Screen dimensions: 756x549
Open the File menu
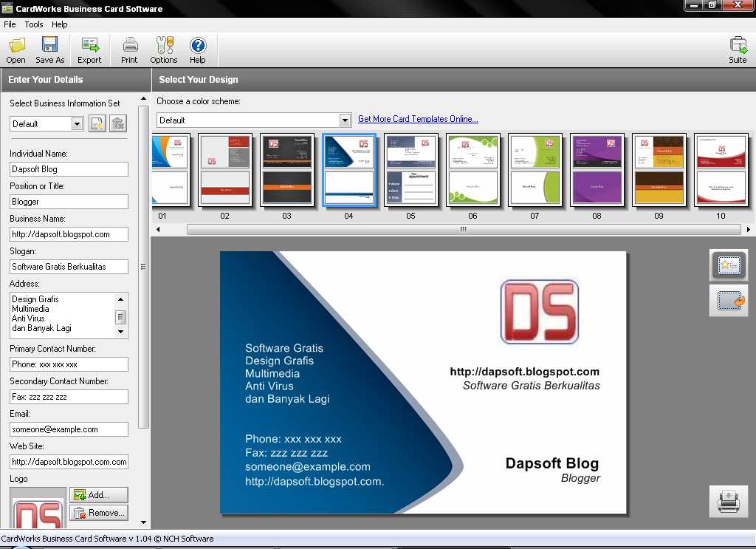[10, 24]
